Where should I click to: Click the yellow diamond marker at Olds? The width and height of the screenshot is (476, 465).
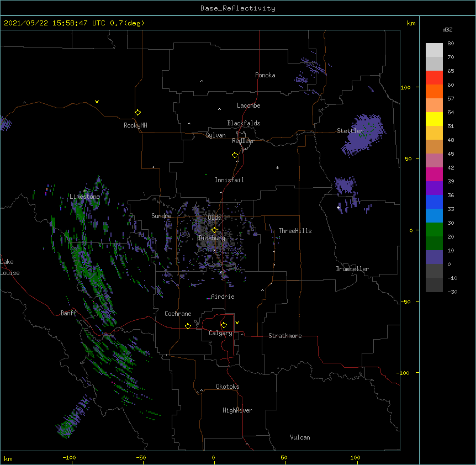pos(214,230)
